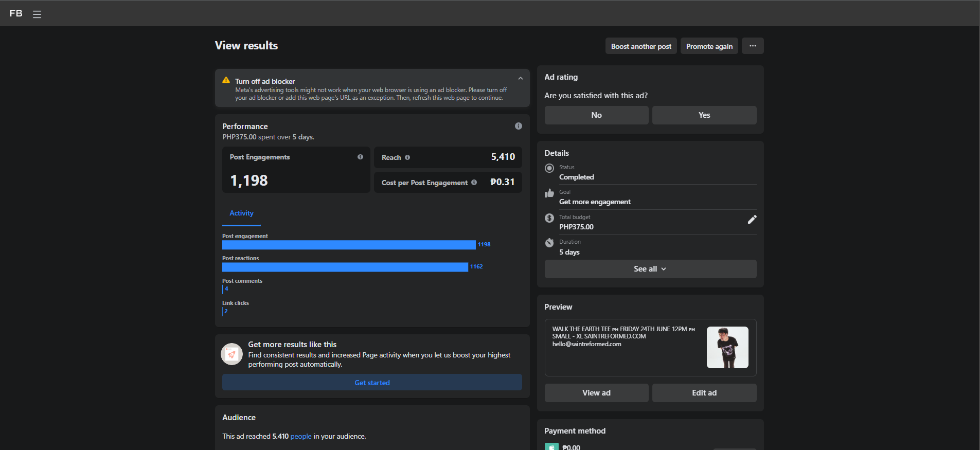Click the Post engagement bar 1198

click(349, 245)
